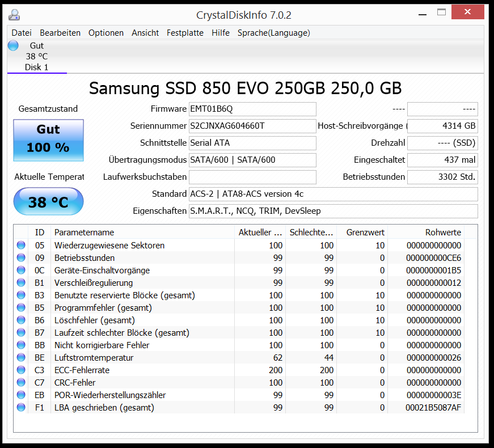The image size is (494, 448).
Task: Open the Hilfe menu
Action: (221, 33)
